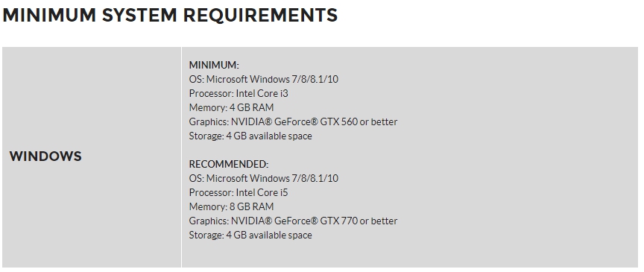Click the word SYSTEM in the heading
Viewport: 644px width, 272px height.
139,15
